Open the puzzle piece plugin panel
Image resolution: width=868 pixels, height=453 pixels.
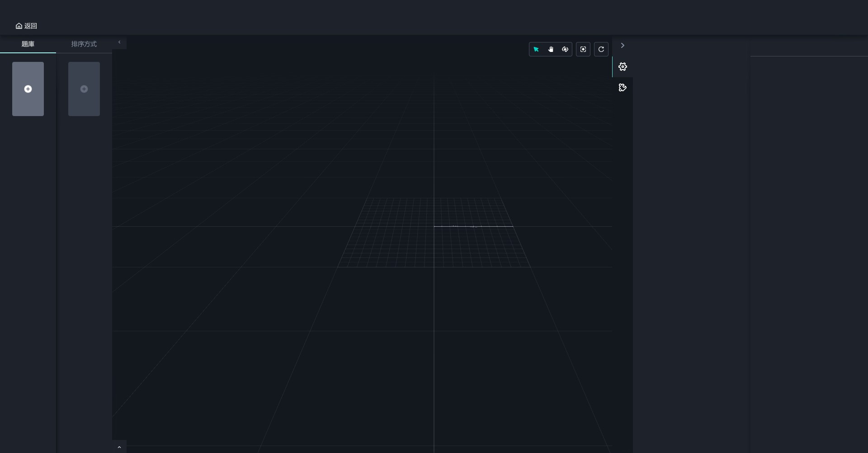pyautogui.click(x=623, y=88)
